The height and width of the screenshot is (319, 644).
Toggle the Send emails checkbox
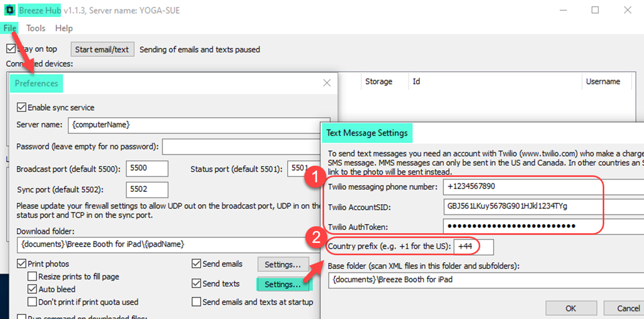pos(196,264)
